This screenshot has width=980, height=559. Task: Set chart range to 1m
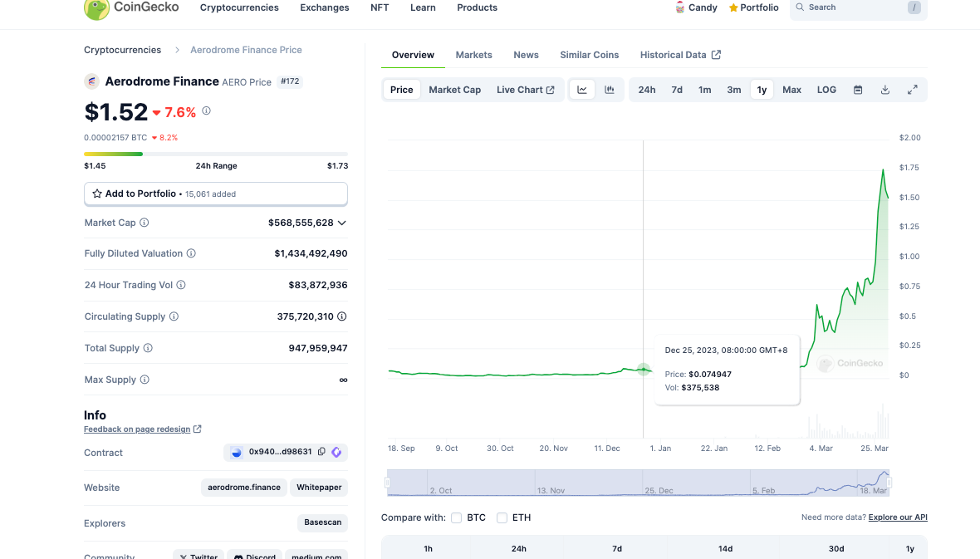(x=704, y=90)
